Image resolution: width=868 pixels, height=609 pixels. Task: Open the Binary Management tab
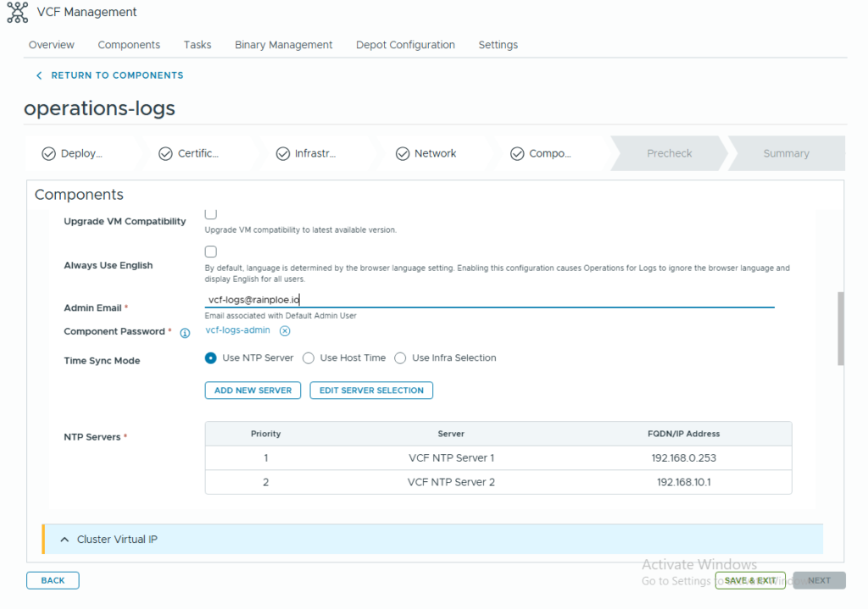(283, 45)
